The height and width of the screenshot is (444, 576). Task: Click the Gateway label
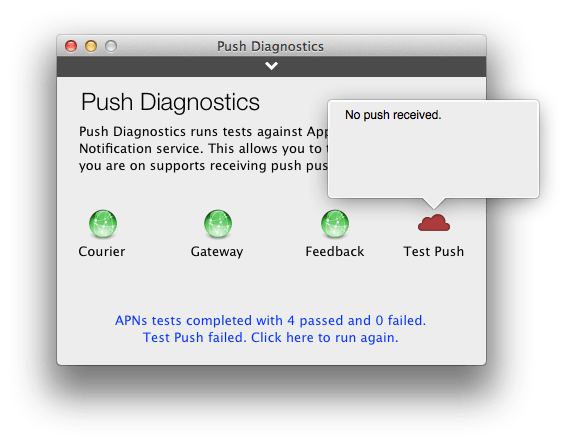(x=217, y=252)
